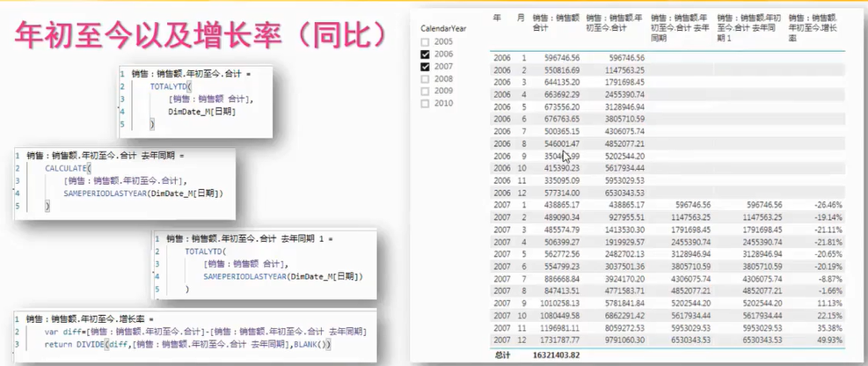This screenshot has width=868, height=366.
Task: Select the year-to-date value 927955.51
Action: (625, 217)
